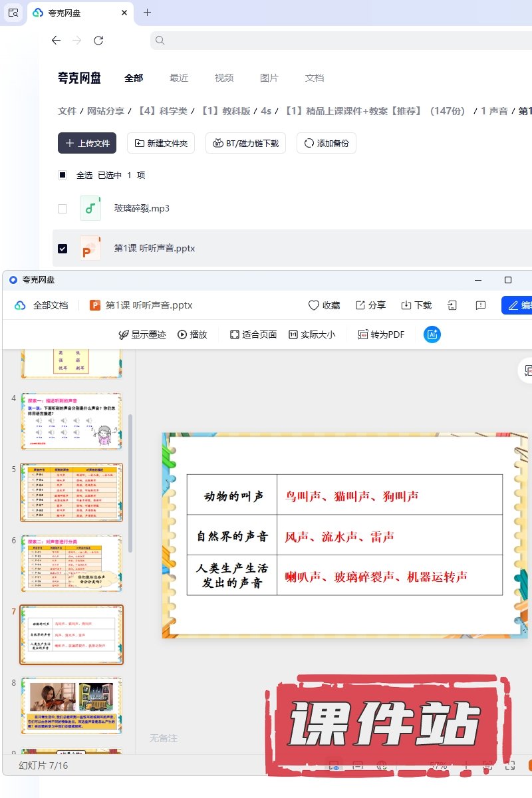Switch to the 视频 tab
Screen dimensions: 532x798
224,78
